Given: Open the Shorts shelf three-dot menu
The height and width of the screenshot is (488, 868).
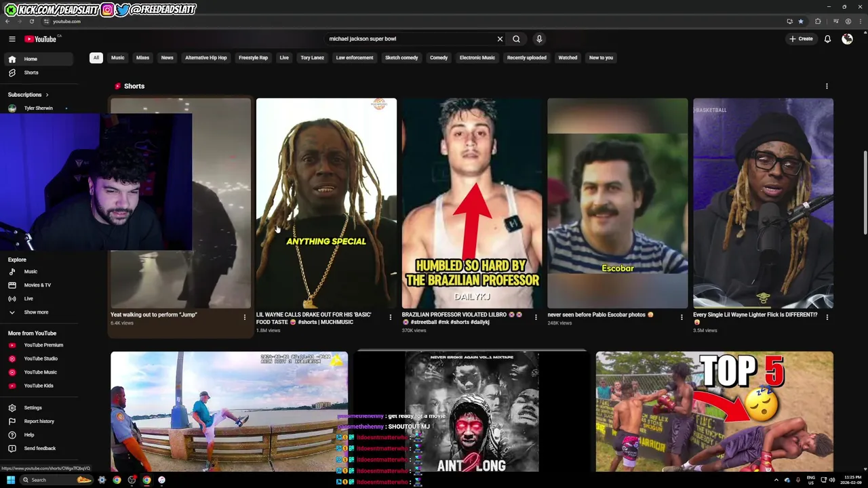Looking at the screenshot, I should 827,86.
